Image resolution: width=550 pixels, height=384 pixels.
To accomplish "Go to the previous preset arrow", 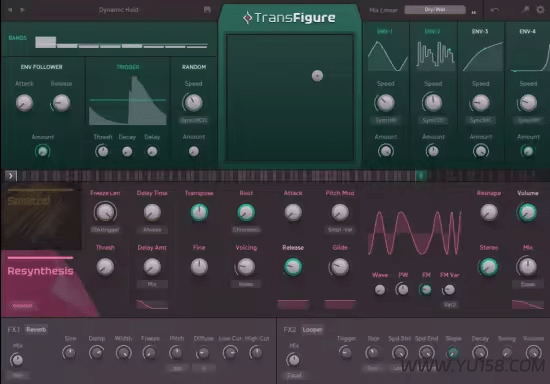I will point(10,10).
